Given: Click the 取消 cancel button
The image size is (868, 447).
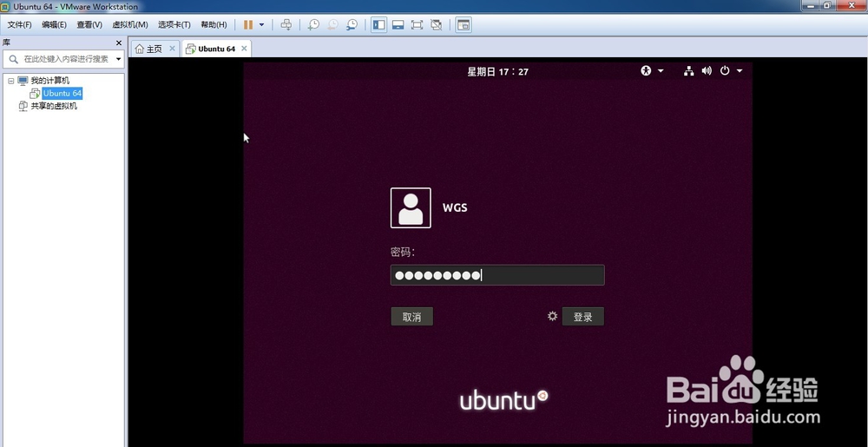Looking at the screenshot, I should (x=411, y=317).
